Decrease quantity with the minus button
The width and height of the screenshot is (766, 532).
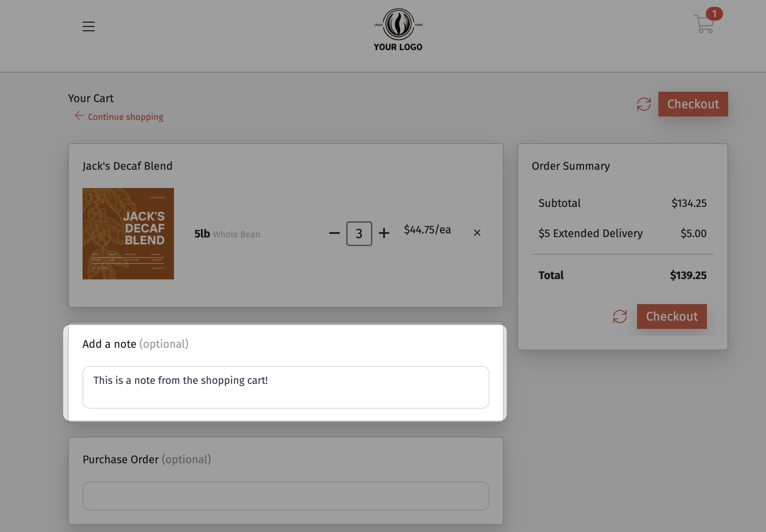pos(334,233)
